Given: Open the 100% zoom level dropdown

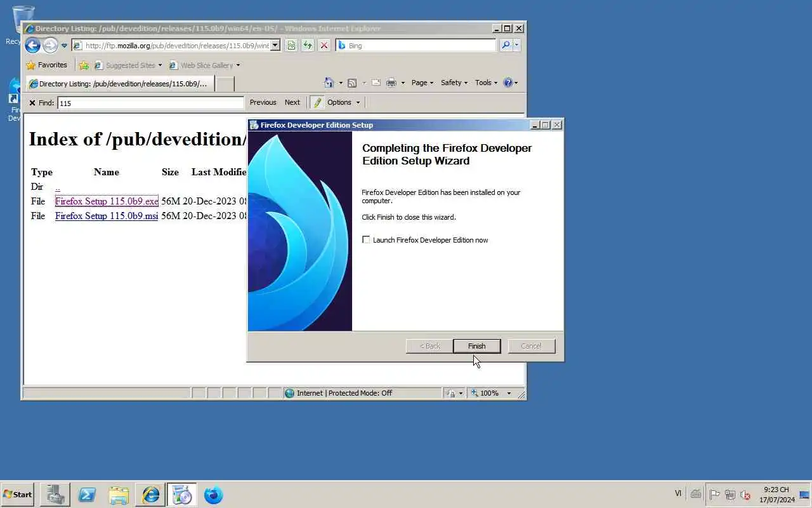Looking at the screenshot, I should pyautogui.click(x=508, y=393).
